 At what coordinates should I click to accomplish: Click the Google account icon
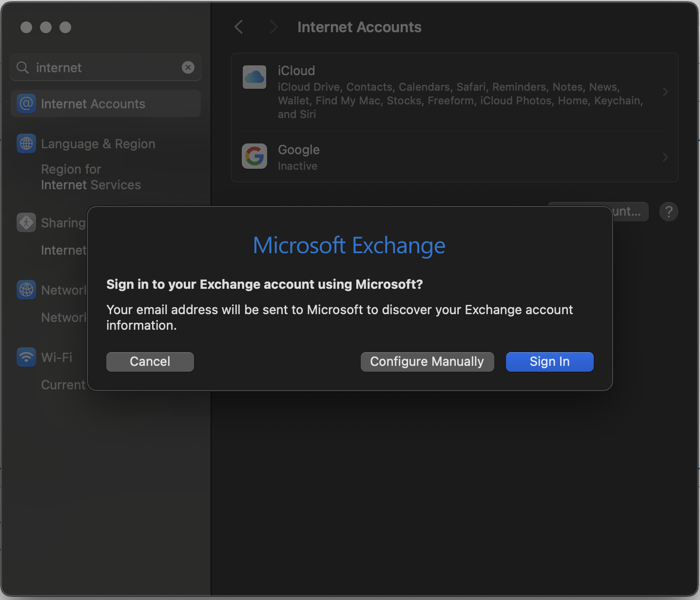pyautogui.click(x=254, y=156)
